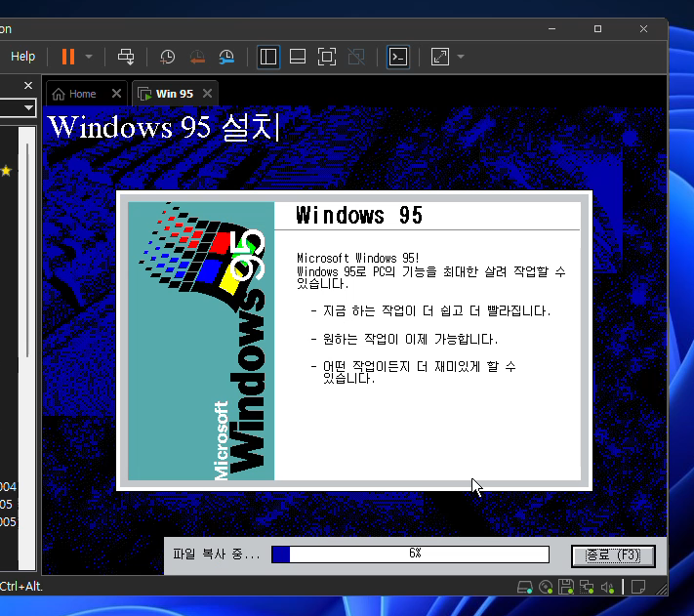
Task: Open the message log note icon
Action: [x=637, y=588]
